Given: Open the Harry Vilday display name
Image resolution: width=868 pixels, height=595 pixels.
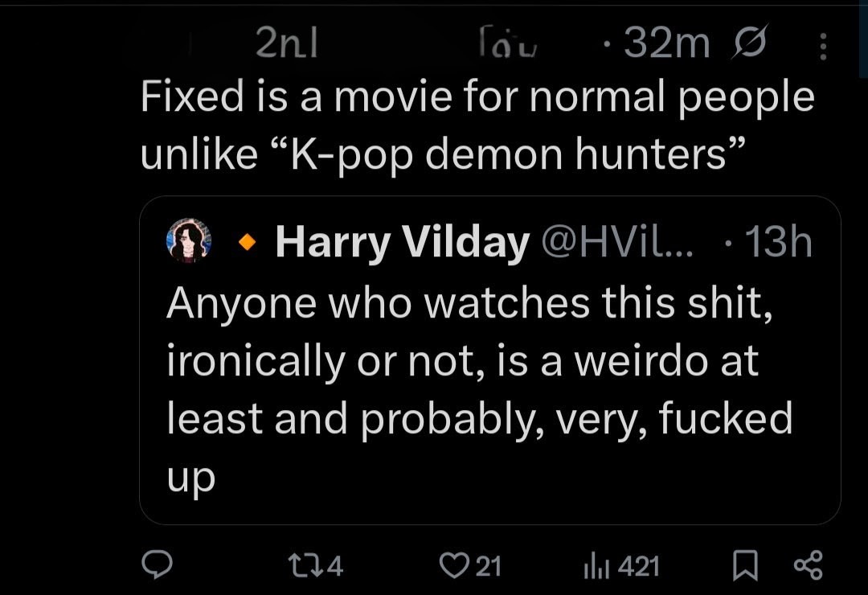Looking at the screenshot, I should (402, 242).
